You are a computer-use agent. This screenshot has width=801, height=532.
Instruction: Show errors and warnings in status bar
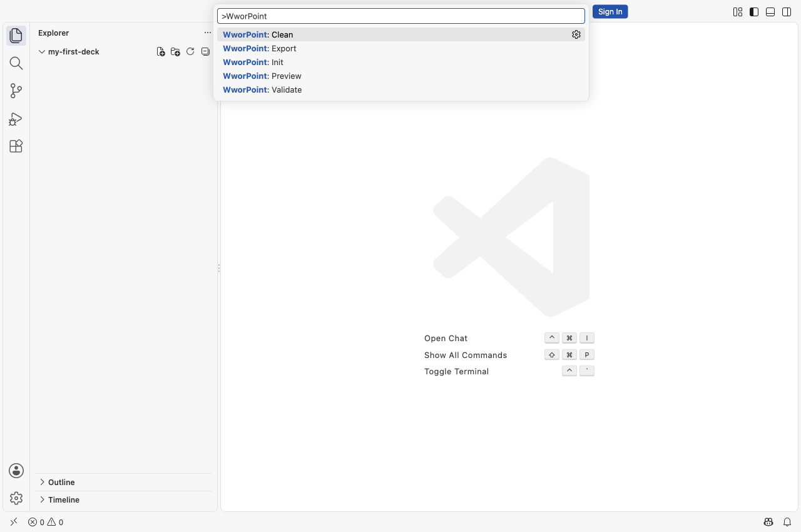(46, 522)
